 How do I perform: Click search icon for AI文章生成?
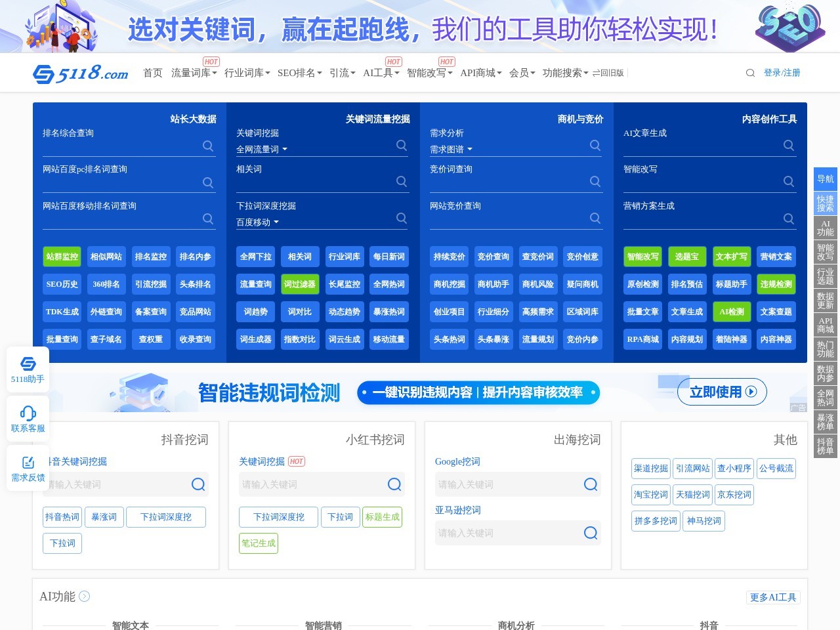coord(789,145)
